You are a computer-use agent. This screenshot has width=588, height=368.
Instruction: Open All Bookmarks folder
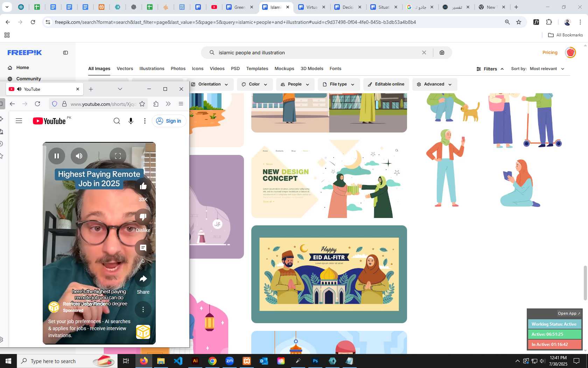click(x=566, y=35)
